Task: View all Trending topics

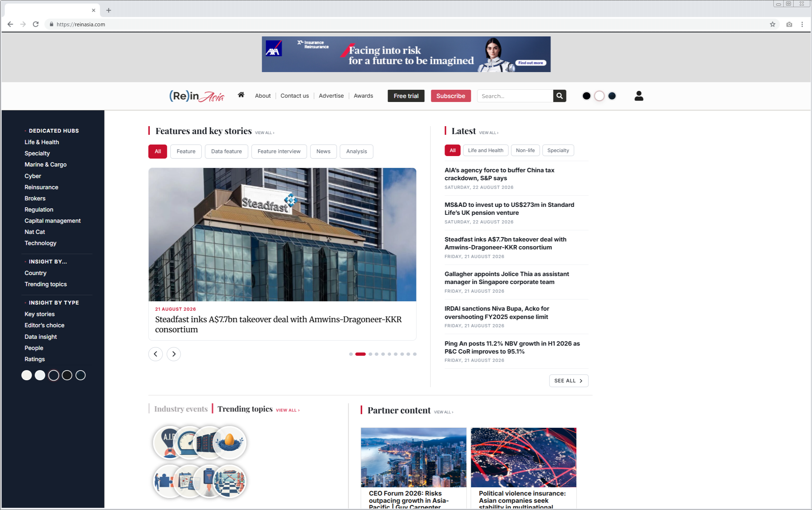Action: click(288, 410)
